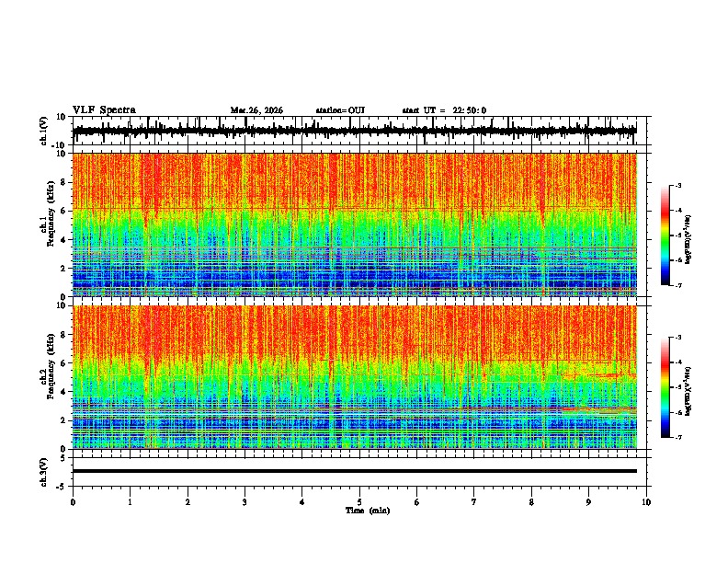Click the 'station=OUJ' header label
728x563 pixels.
pos(340,110)
